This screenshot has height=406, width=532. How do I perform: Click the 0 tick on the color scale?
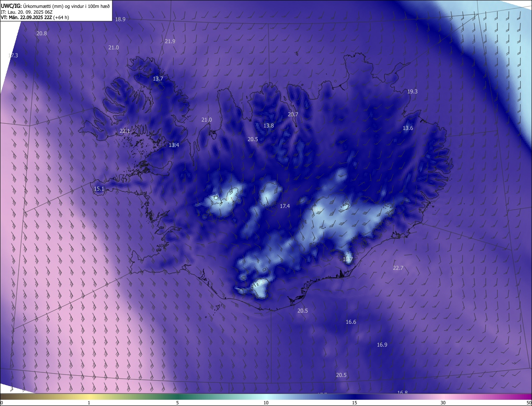coord(2,403)
